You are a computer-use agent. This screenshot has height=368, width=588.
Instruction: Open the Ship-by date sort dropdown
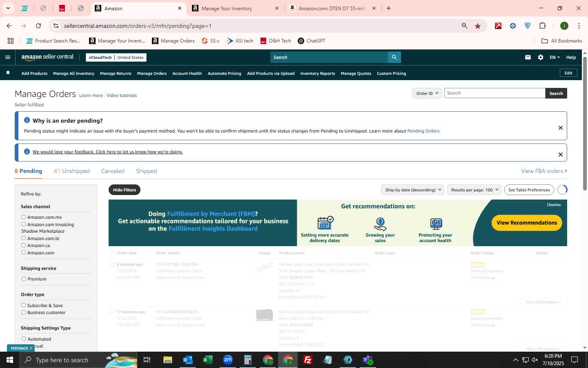pyautogui.click(x=413, y=190)
